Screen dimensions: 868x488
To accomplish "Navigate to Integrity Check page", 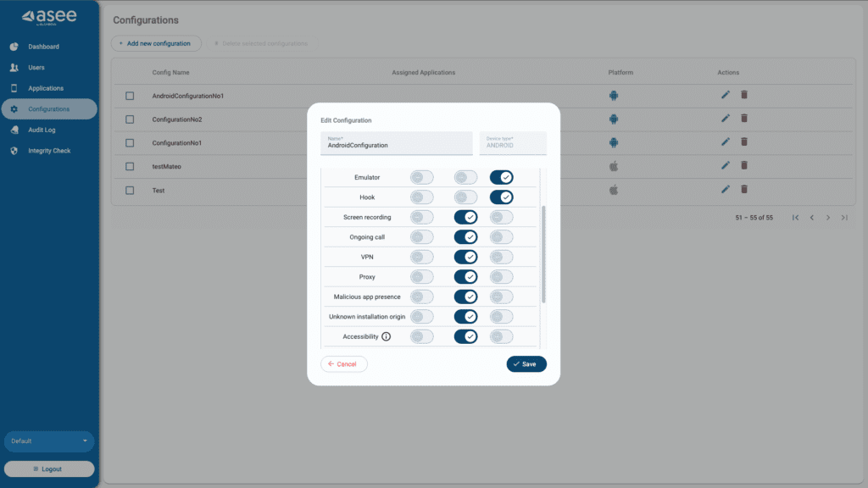I will coord(49,151).
